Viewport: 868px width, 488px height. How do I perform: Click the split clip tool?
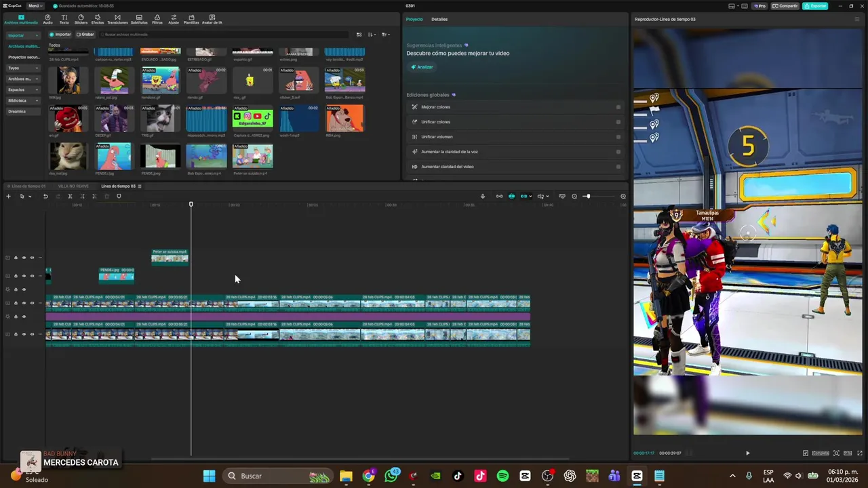coord(70,197)
